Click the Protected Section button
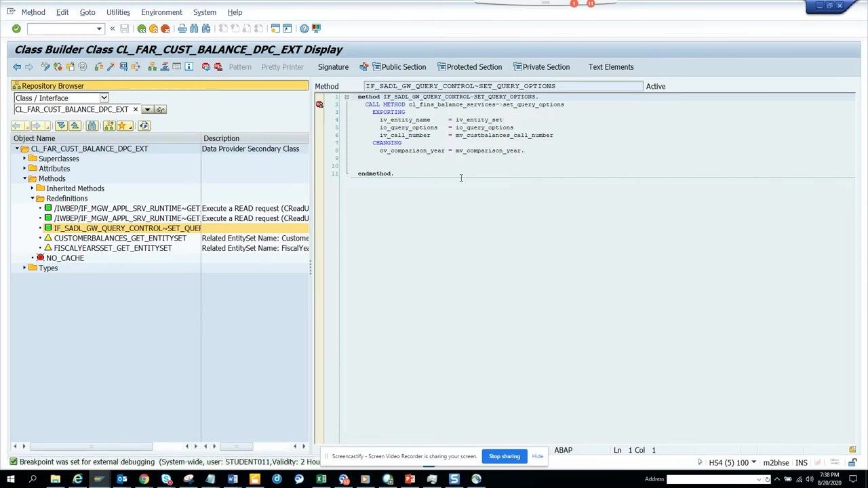868x488 pixels. tap(469, 66)
